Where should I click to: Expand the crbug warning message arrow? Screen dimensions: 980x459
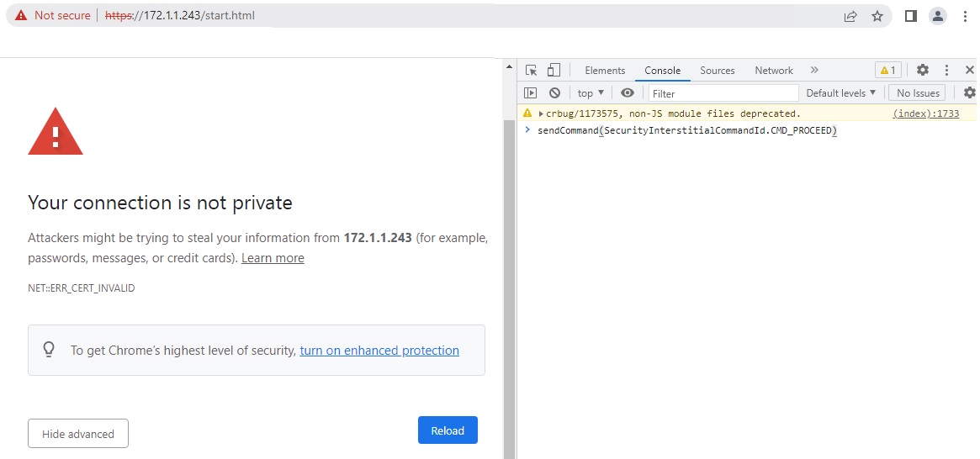click(x=541, y=113)
